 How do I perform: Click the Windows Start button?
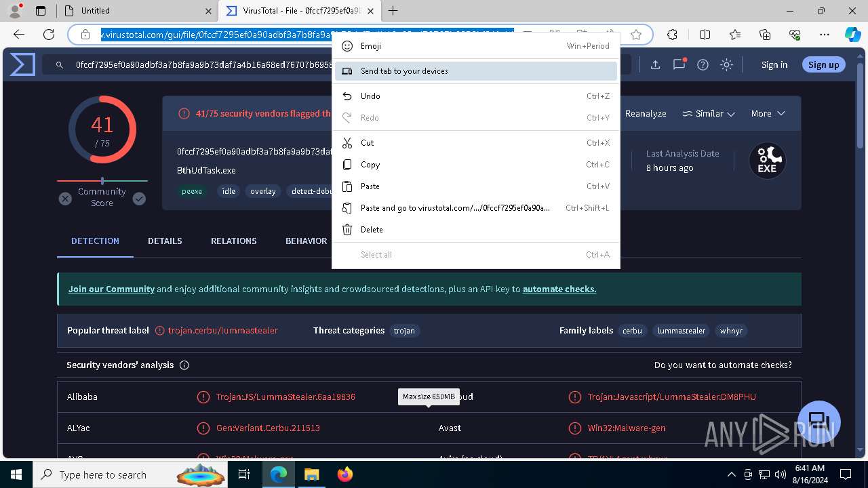(16, 474)
